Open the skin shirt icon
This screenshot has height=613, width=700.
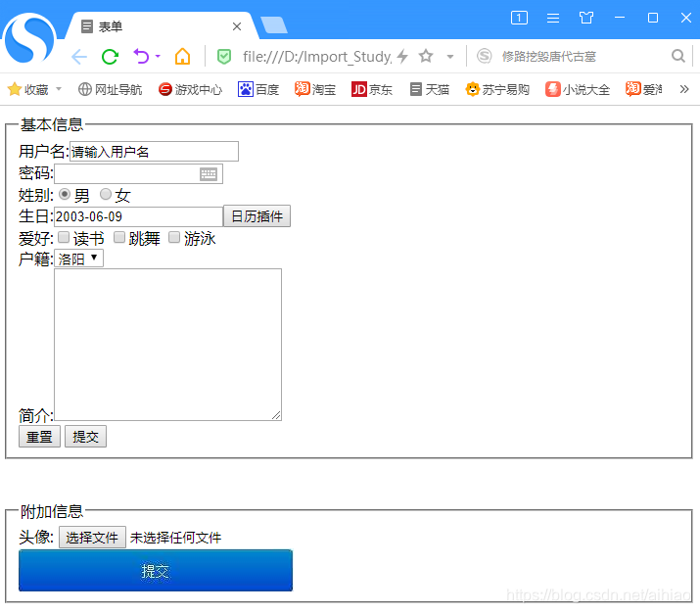coord(586,18)
